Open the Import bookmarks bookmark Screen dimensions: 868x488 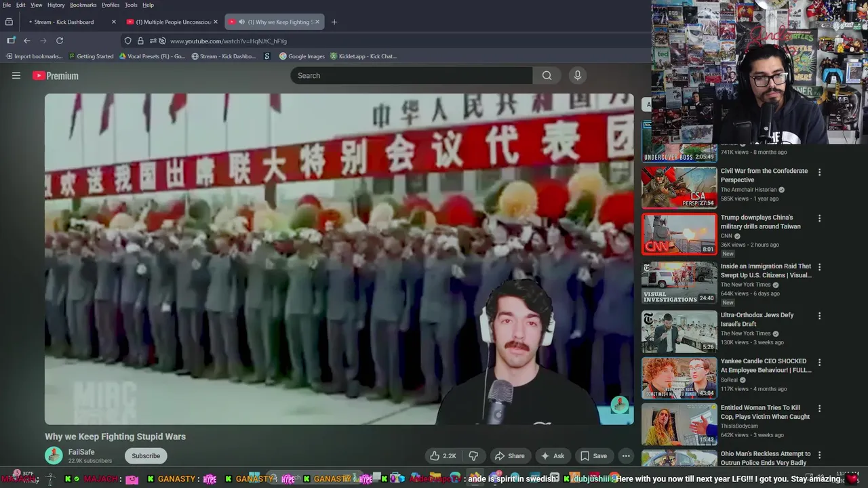pyautogui.click(x=33, y=56)
